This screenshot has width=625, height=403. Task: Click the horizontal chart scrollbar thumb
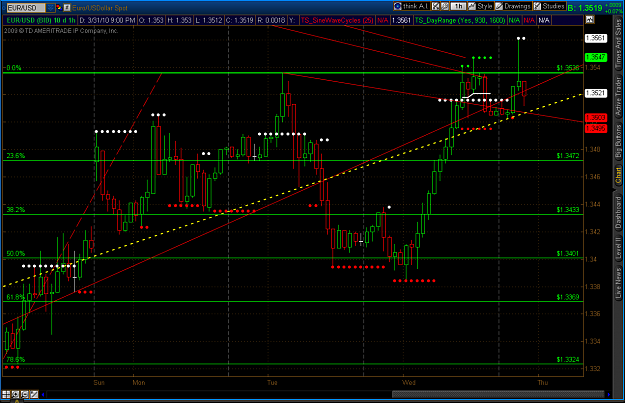pyautogui.click(x=498, y=394)
